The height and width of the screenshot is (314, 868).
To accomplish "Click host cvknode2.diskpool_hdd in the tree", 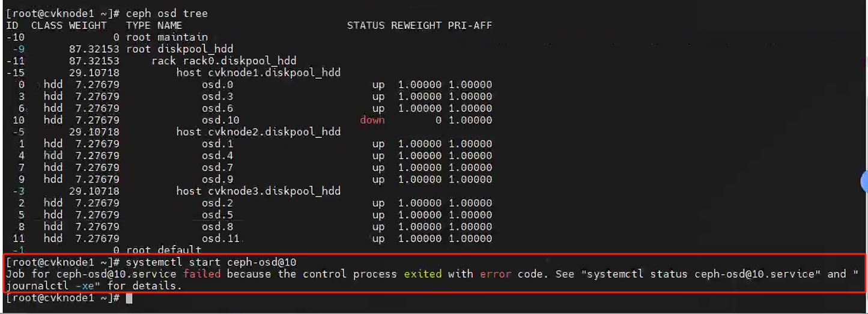I will tap(258, 132).
